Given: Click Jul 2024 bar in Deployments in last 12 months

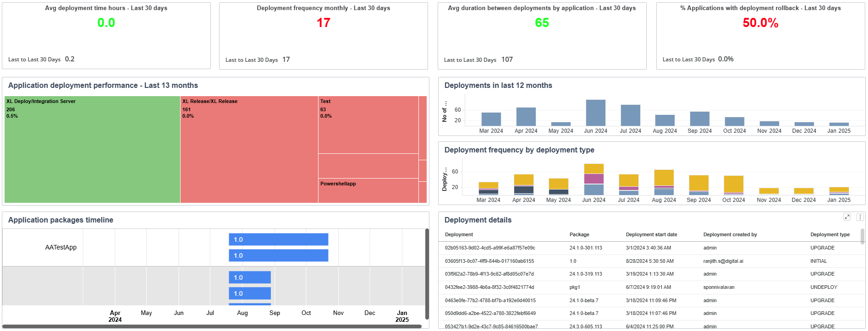Looking at the screenshot, I should tap(631, 115).
